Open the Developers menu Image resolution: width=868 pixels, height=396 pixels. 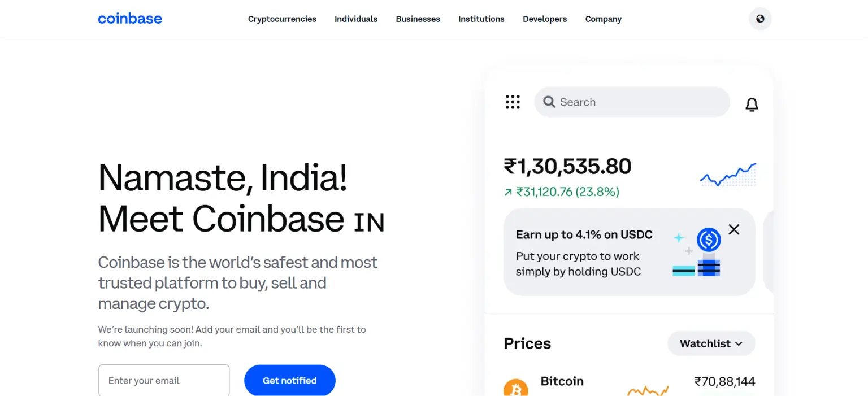[544, 19]
